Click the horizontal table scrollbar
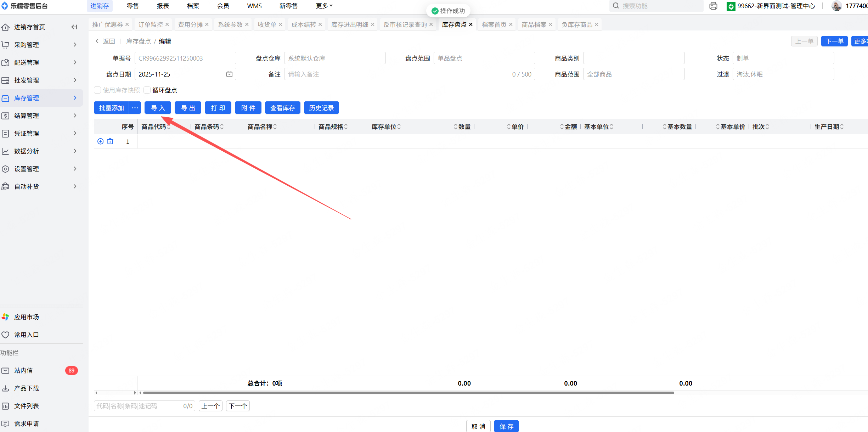This screenshot has width=868, height=432. click(407, 393)
